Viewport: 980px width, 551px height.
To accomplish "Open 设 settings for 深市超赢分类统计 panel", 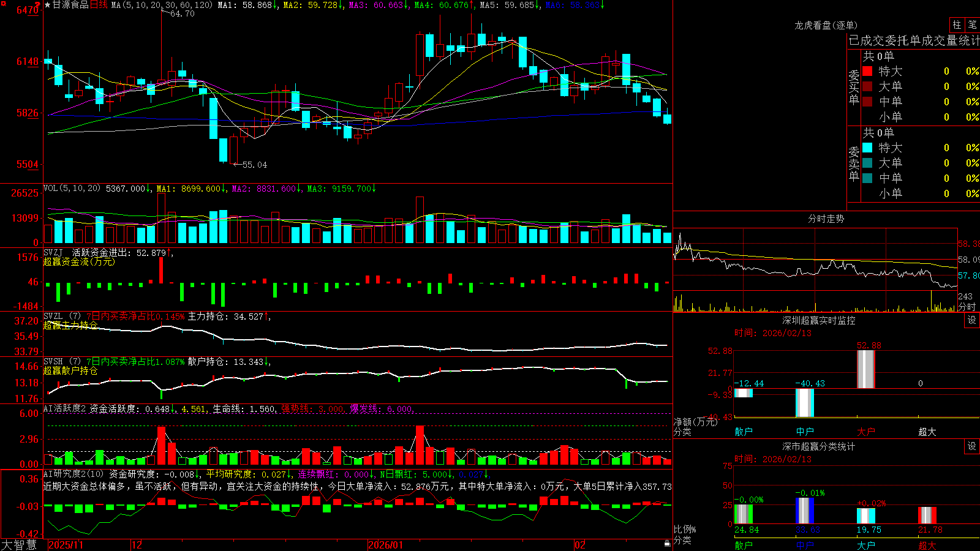I will tap(972, 446).
